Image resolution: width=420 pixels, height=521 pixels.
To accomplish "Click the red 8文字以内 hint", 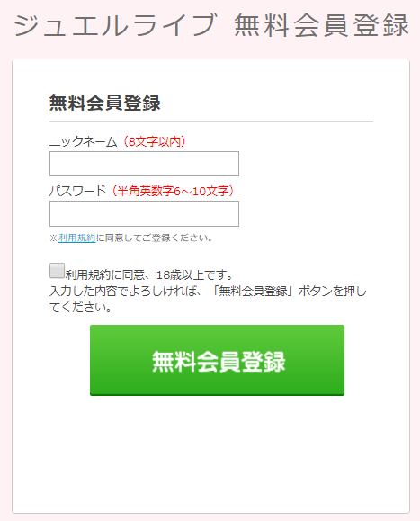I will coord(155,142).
